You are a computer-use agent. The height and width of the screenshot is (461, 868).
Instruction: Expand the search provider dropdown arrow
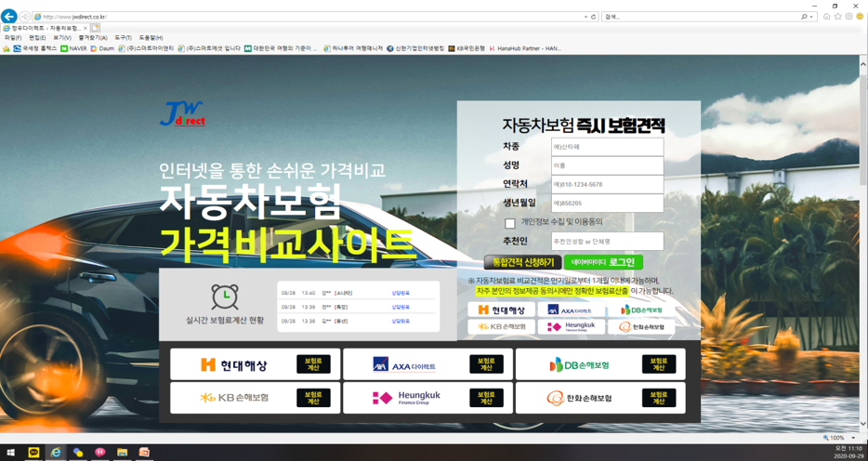click(812, 17)
